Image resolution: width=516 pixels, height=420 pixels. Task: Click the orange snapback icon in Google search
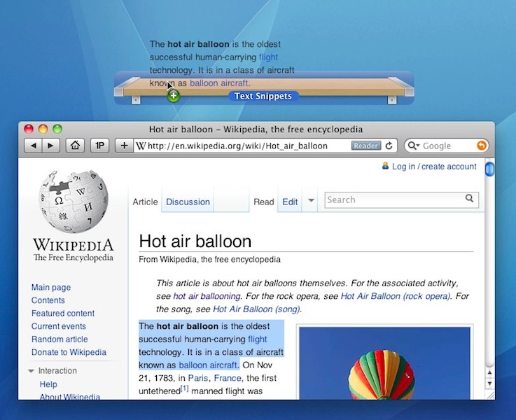tap(481, 146)
